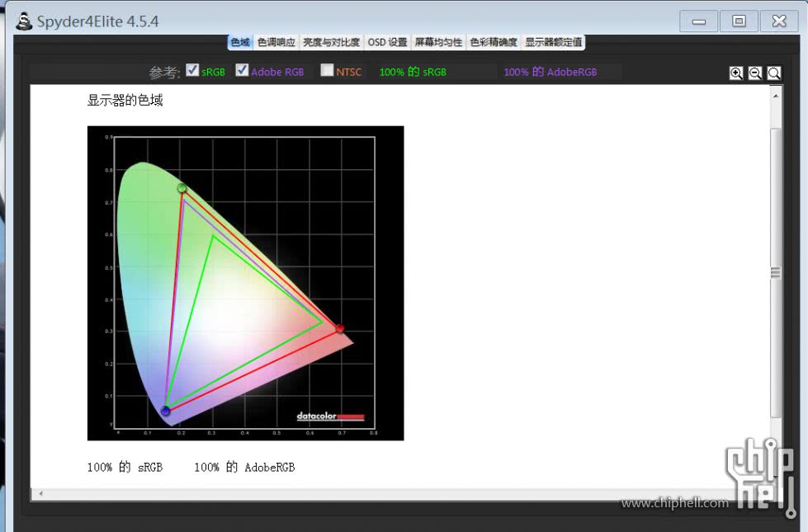
Task: Minimize the Spyder4Elite window
Action: (698, 21)
